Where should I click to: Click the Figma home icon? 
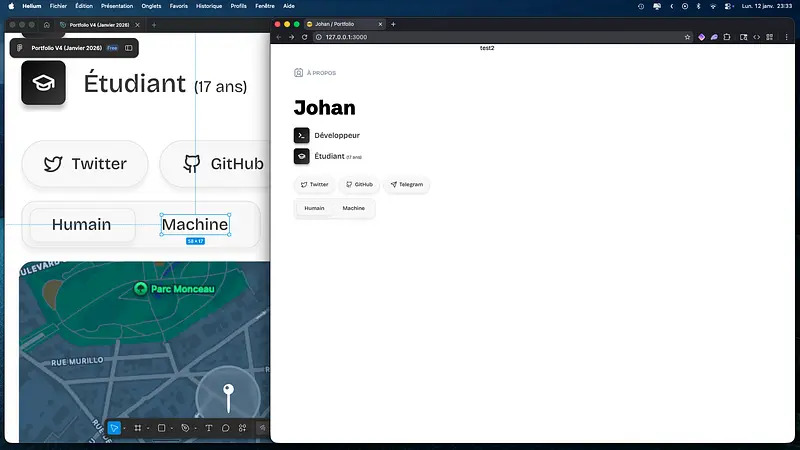tap(46, 24)
